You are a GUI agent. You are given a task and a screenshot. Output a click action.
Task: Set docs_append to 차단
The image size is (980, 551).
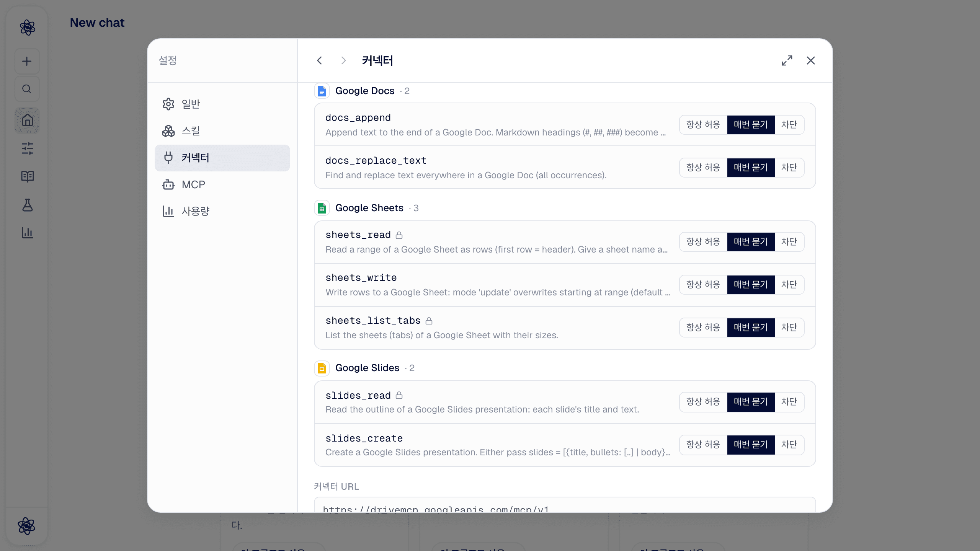[x=789, y=125]
